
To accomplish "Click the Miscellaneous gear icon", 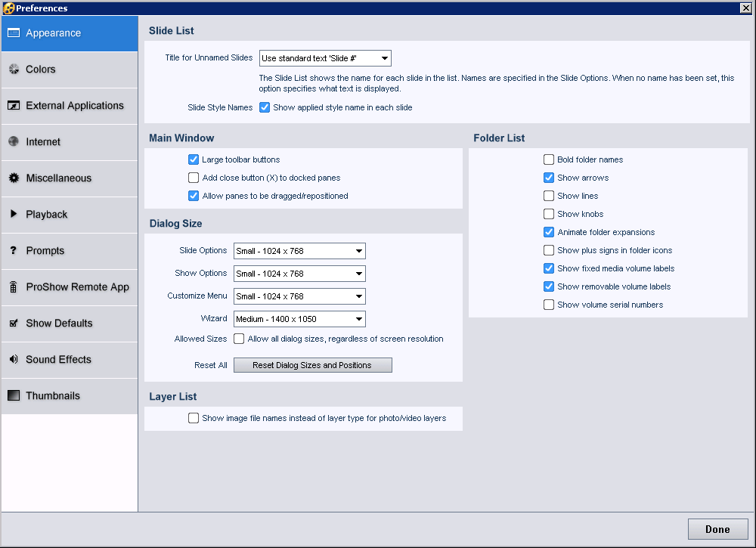I will coord(14,178).
